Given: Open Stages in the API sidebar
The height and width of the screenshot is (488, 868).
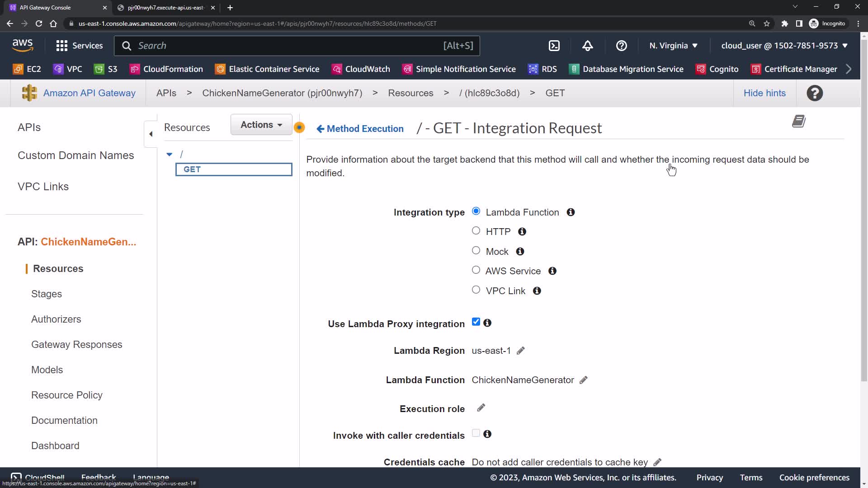Looking at the screenshot, I should pos(47,294).
